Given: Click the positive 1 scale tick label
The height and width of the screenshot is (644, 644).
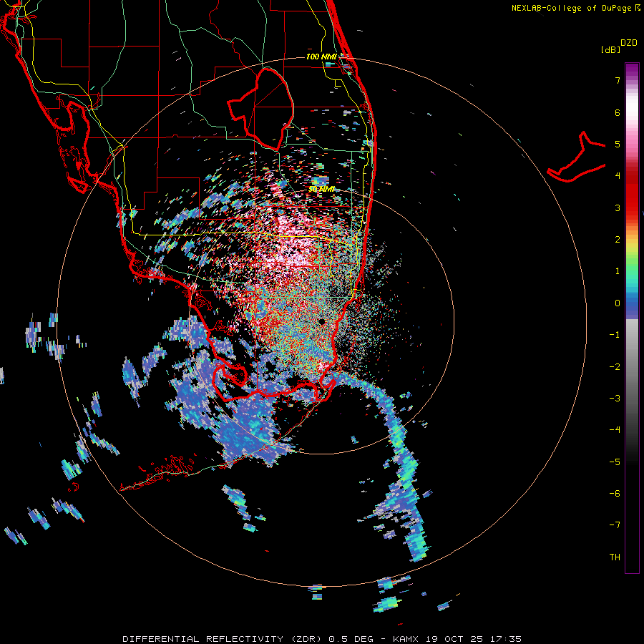Looking at the screenshot, I should [618, 271].
